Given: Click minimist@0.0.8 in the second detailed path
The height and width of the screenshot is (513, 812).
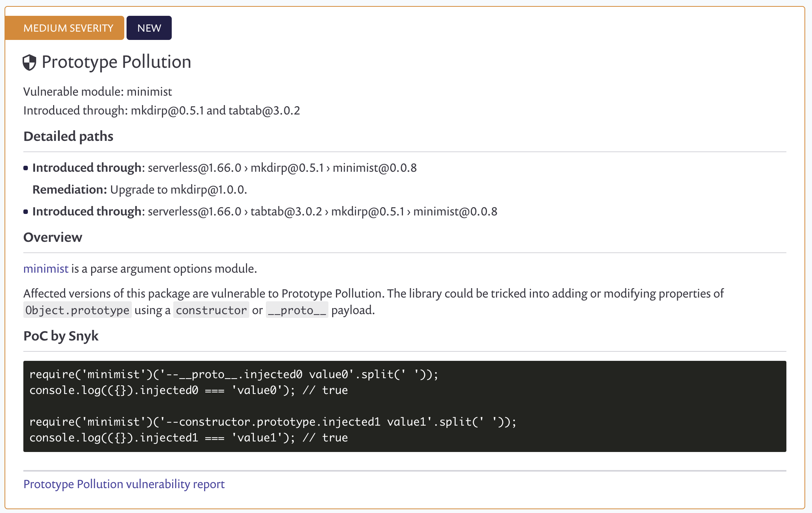Looking at the screenshot, I should click(x=455, y=211).
